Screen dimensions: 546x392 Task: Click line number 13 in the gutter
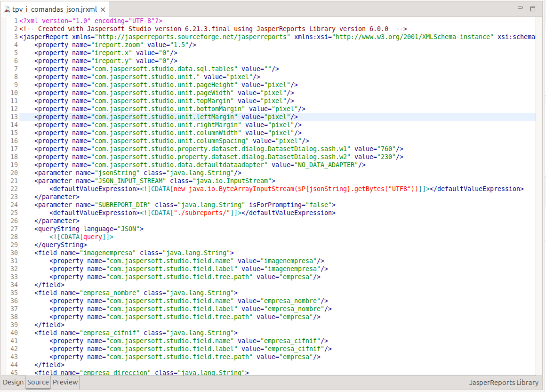(14, 117)
